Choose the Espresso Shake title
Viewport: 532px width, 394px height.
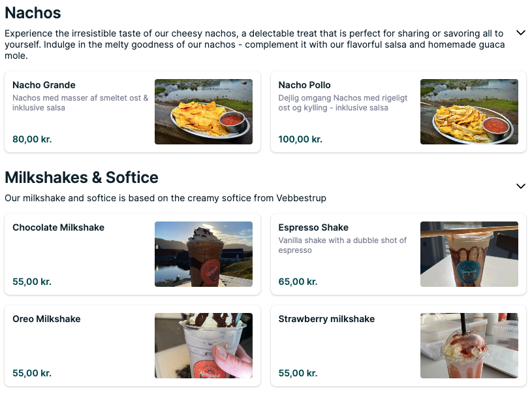tap(313, 227)
